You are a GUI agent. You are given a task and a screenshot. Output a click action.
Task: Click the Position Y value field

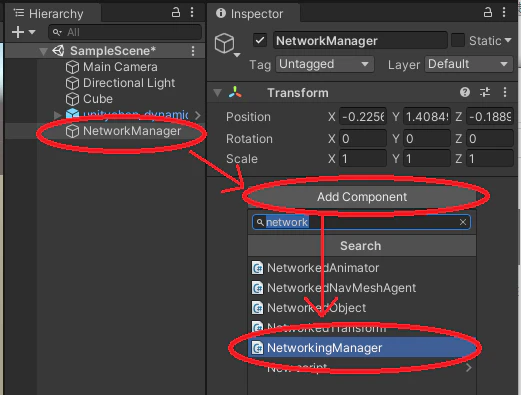427,117
